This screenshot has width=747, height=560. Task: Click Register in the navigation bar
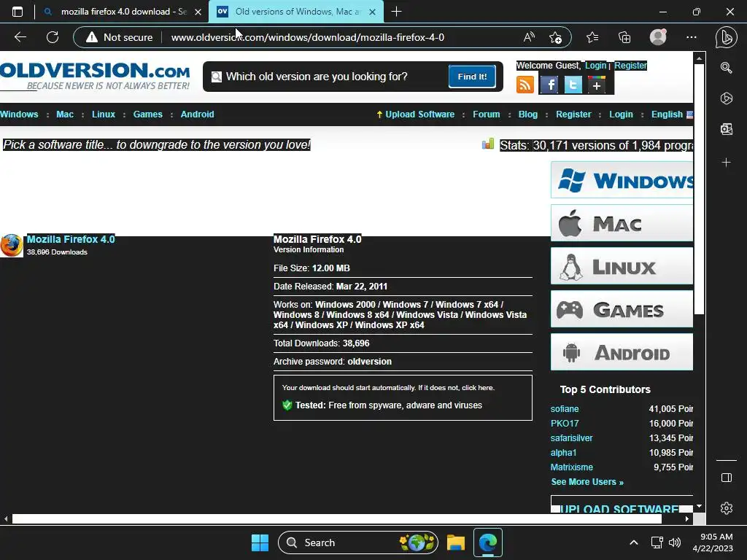(x=573, y=114)
